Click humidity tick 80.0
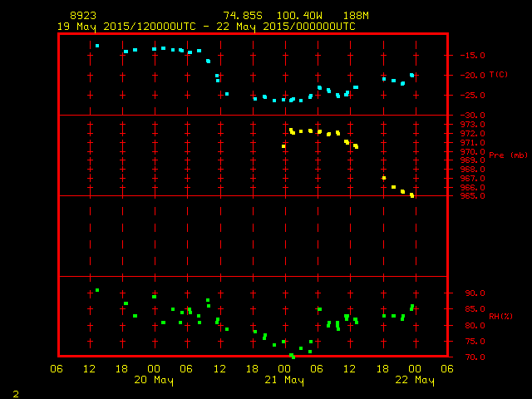 click(x=475, y=325)
